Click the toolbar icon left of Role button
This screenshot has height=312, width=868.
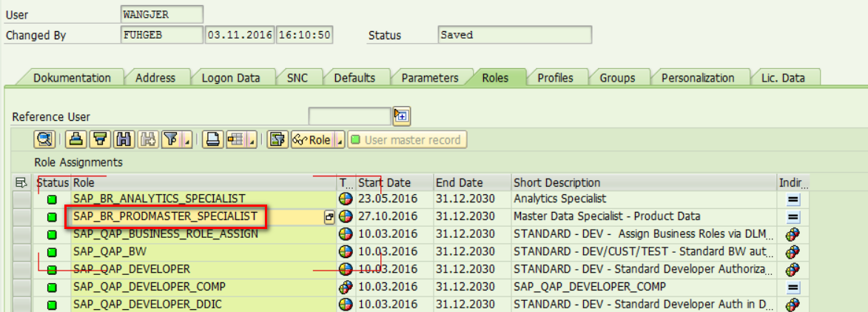[x=277, y=139]
